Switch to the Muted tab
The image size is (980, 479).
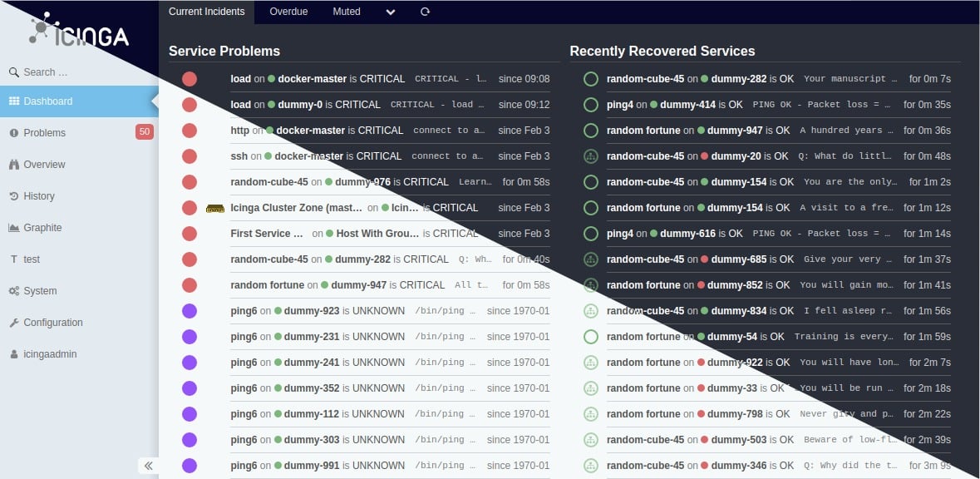click(x=347, y=12)
